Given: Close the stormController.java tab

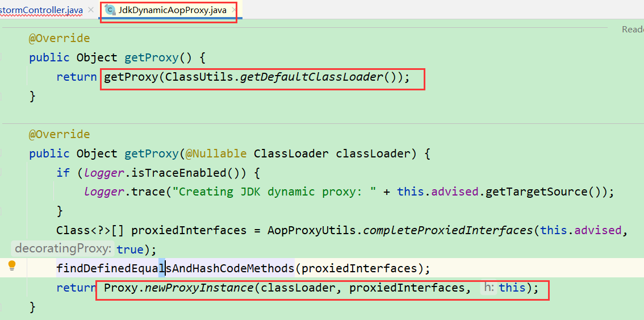Looking at the screenshot, I should (x=91, y=10).
